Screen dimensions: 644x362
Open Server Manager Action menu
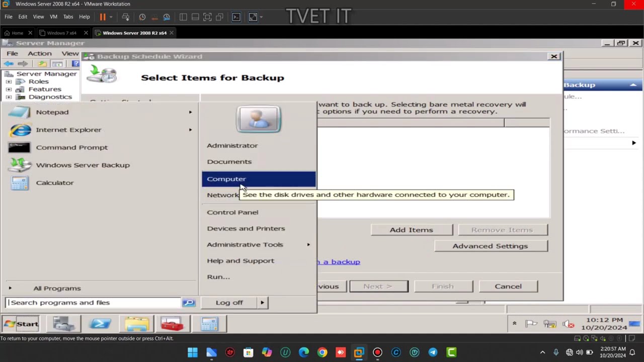pyautogui.click(x=40, y=53)
